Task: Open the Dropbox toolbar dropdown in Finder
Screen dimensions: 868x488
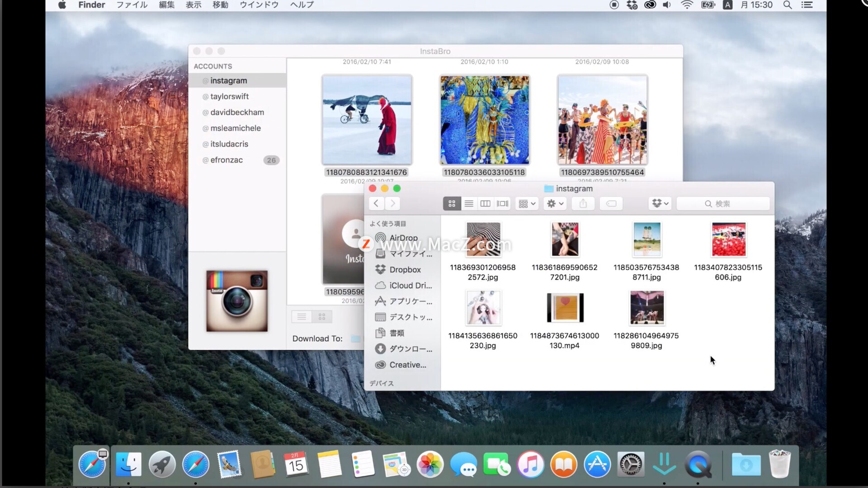Action: point(660,204)
